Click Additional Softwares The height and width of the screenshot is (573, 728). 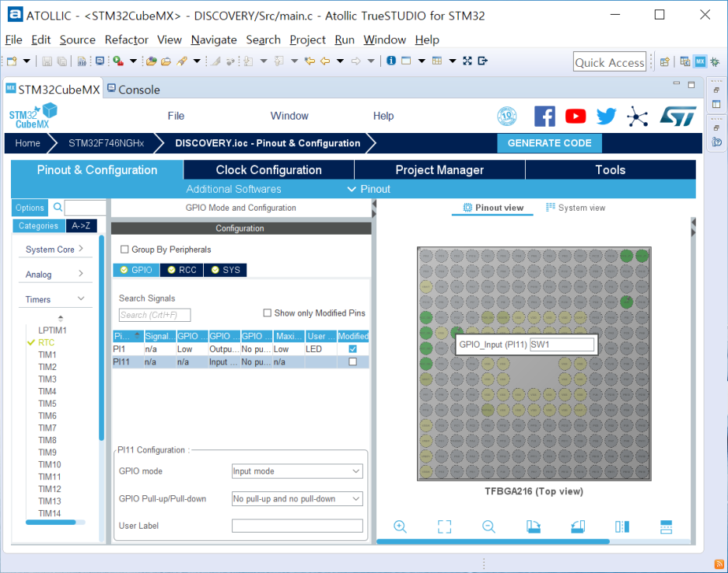(233, 189)
